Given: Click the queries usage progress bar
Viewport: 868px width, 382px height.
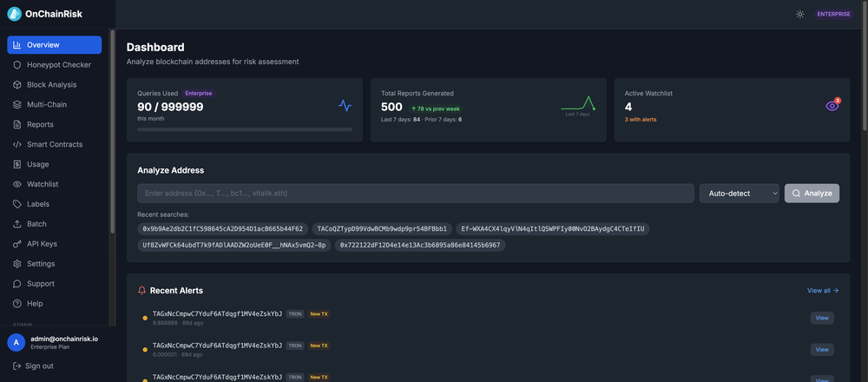Looking at the screenshot, I should pyautogui.click(x=245, y=129).
